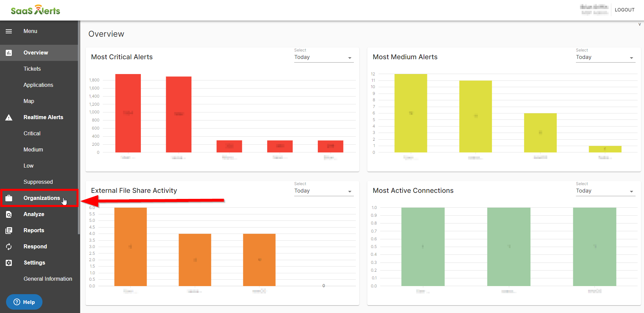The height and width of the screenshot is (313, 644).
Task: Show Medium alerts
Action: click(39, 150)
